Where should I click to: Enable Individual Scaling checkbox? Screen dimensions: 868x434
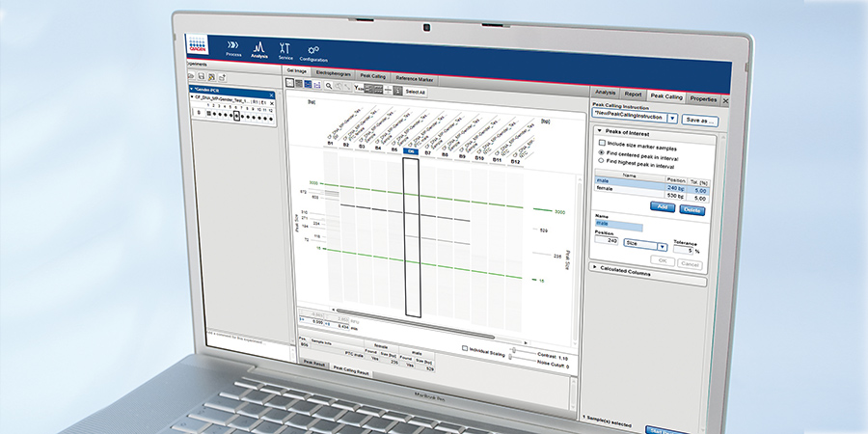coord(465,348)
